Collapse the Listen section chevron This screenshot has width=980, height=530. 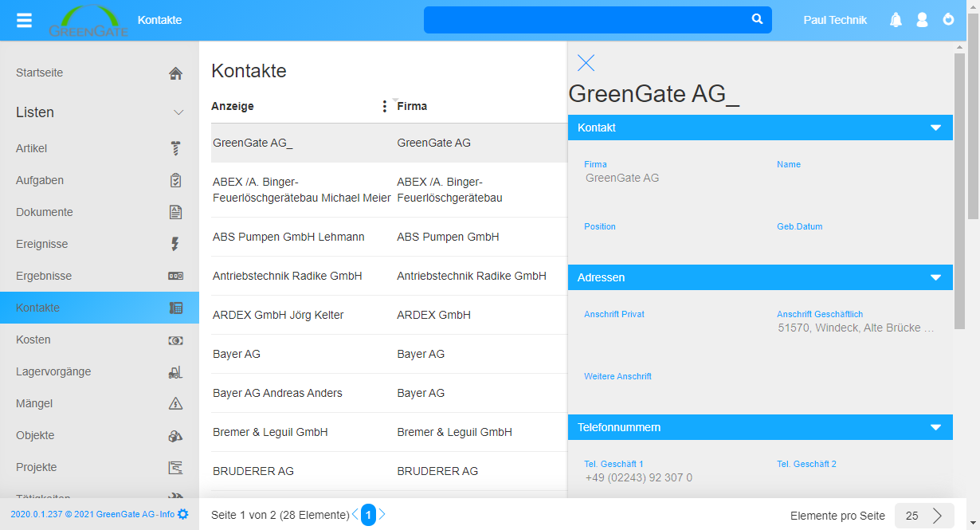[178, 112]
